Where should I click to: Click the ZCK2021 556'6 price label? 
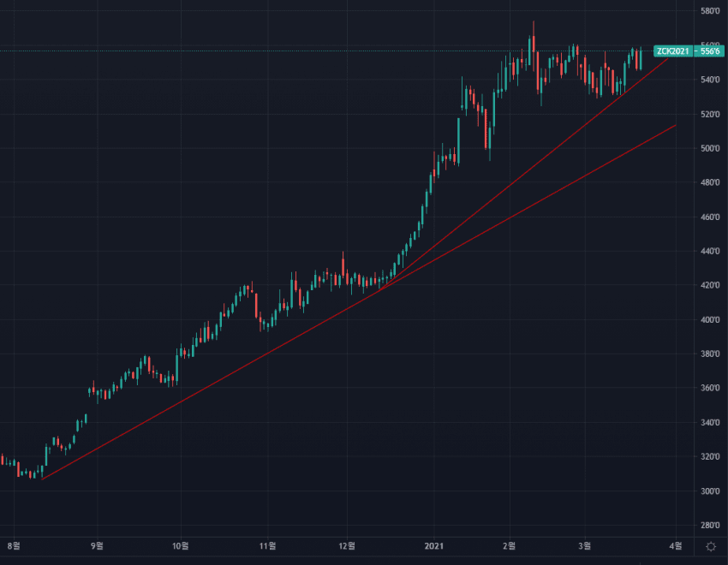pos(689,51)
